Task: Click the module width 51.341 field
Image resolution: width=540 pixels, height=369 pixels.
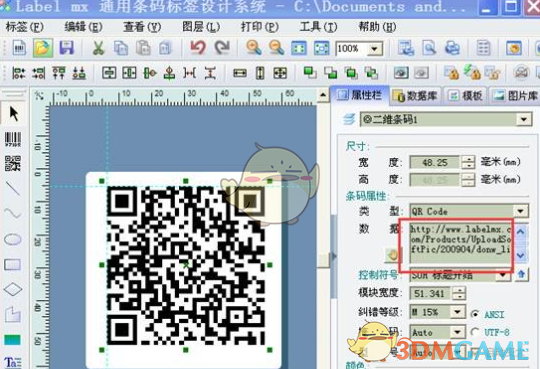Action: click(429, 294)
